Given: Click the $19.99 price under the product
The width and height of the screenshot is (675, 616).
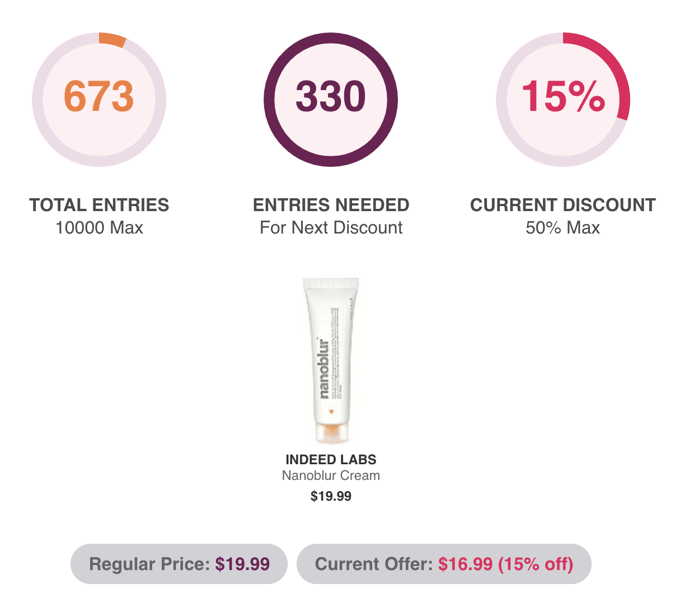Looking at the screenshot, I should [331, 496].
